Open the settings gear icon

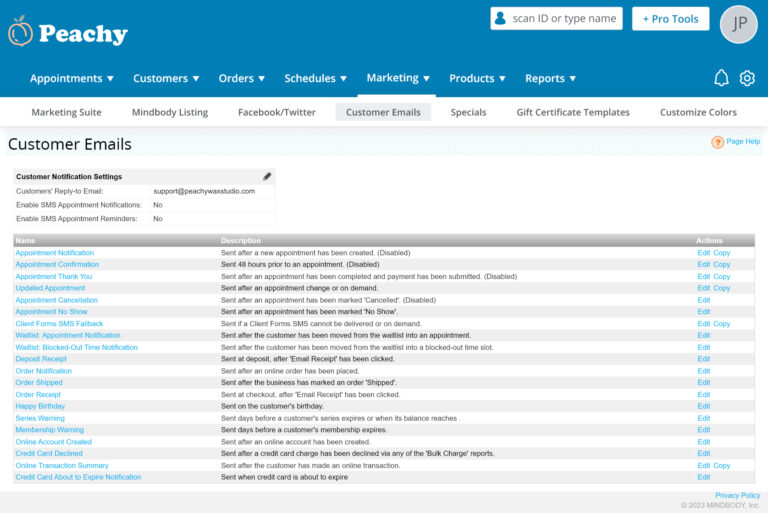(747, 78)
